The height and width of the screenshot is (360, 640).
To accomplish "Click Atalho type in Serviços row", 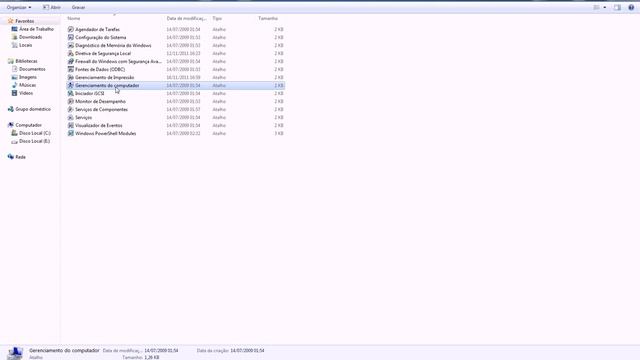I will 219,118.
